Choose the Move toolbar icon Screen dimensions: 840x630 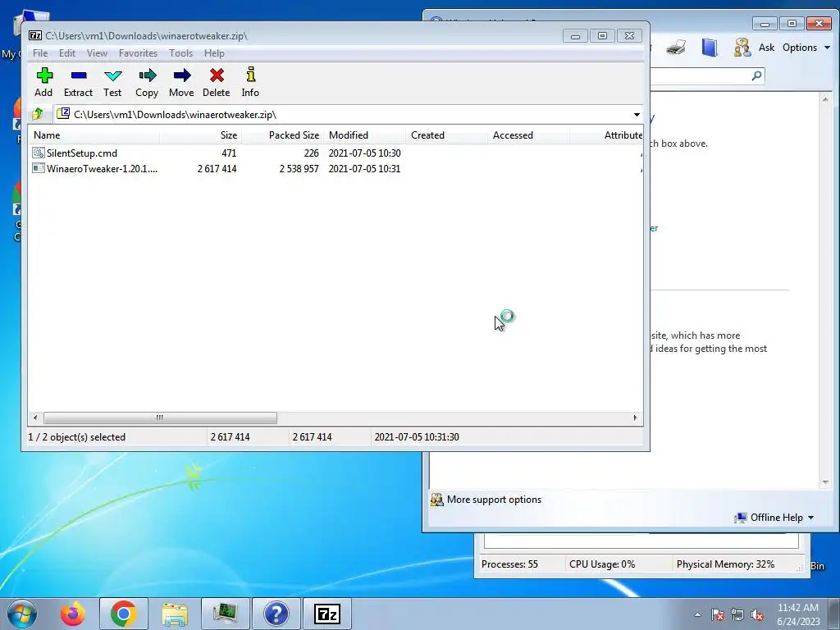click(181, 75)
